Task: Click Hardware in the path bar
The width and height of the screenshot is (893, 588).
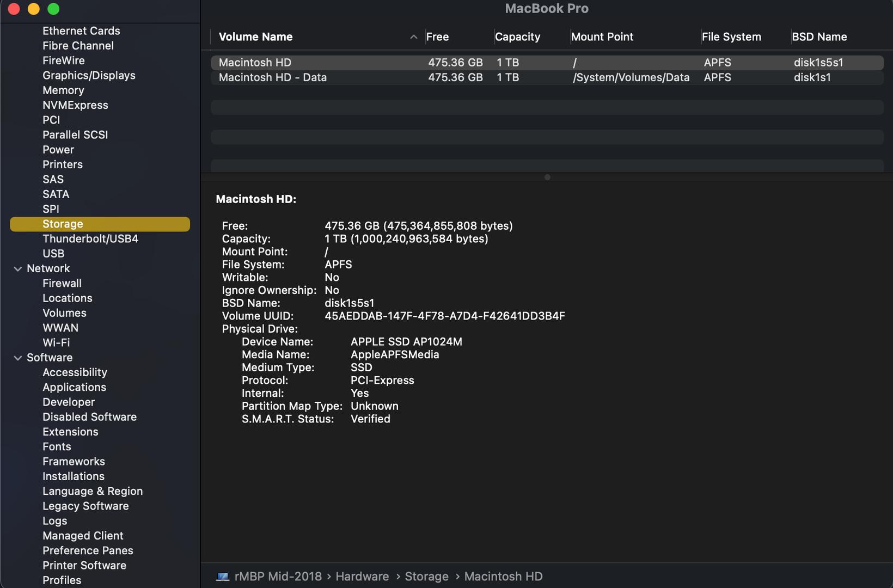Action: pos(362,577)
